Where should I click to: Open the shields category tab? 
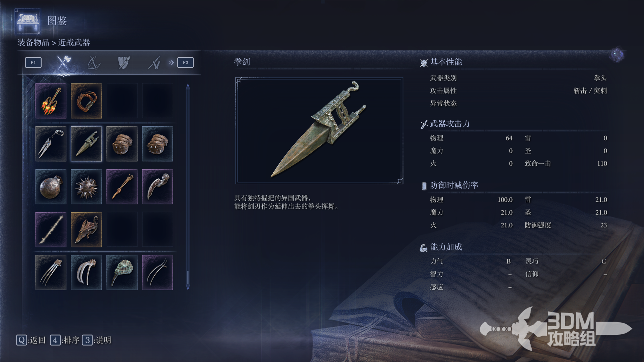(124, 62)
